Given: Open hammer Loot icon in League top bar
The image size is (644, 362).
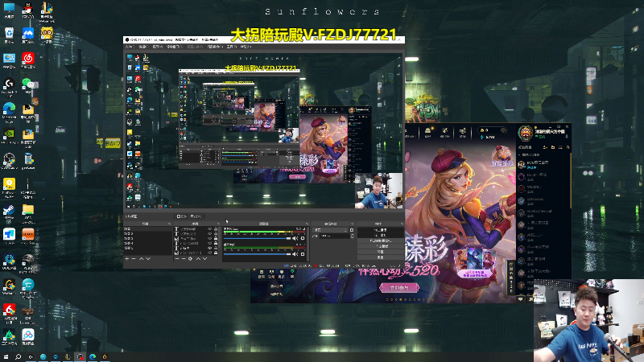Looking at the screenshot, I should [x=445, y=130].
